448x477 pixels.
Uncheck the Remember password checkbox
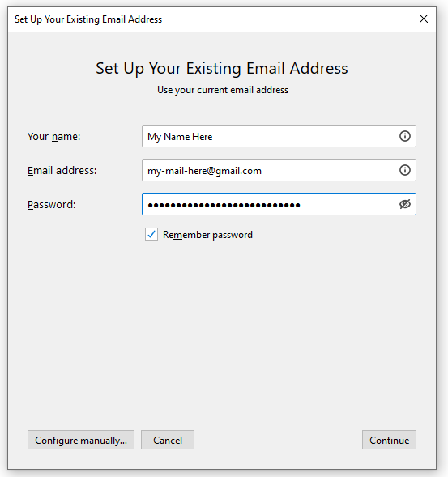(x=151, y=235)
